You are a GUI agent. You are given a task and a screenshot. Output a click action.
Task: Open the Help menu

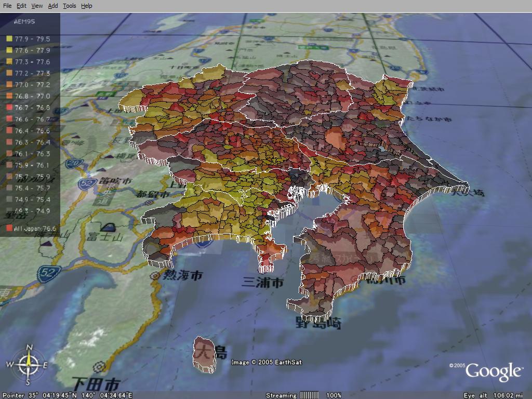(87, 6)
